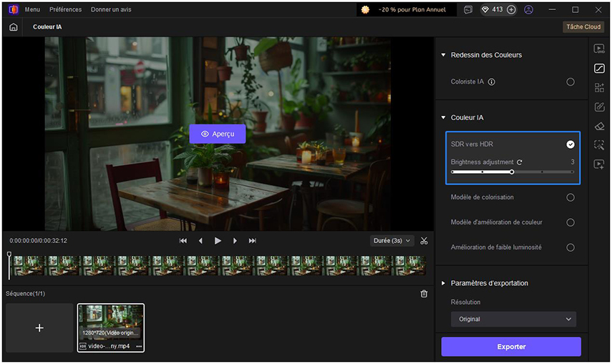This screenshot has width=612, height=364.
Task: Open the Résolution Original dropdown
Action: coord(513,319)
